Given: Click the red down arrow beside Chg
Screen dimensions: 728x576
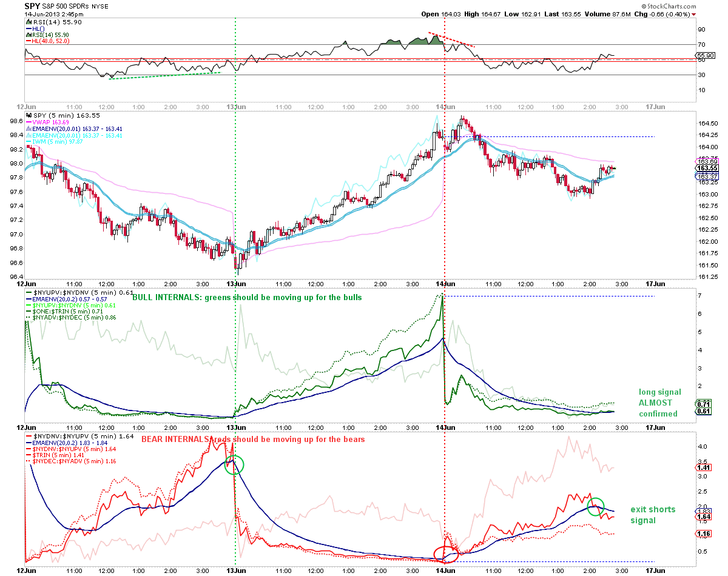Looking at the screenshot, I should pos(694,13).
